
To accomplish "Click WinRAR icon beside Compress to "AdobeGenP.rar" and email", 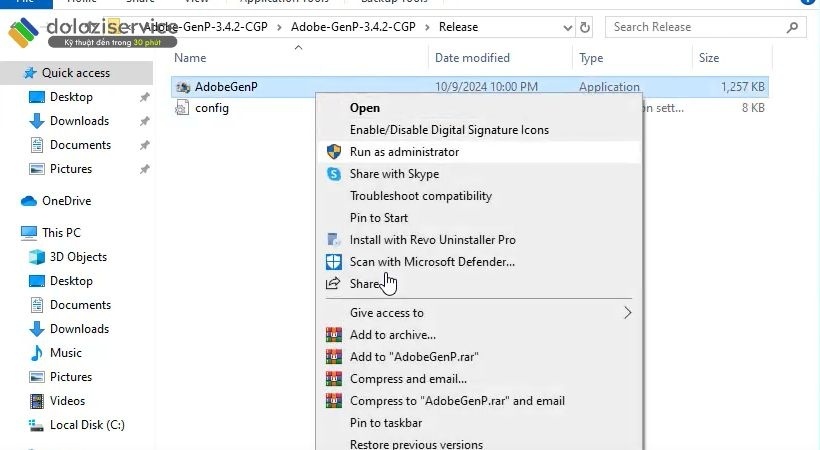I will 334,400.
